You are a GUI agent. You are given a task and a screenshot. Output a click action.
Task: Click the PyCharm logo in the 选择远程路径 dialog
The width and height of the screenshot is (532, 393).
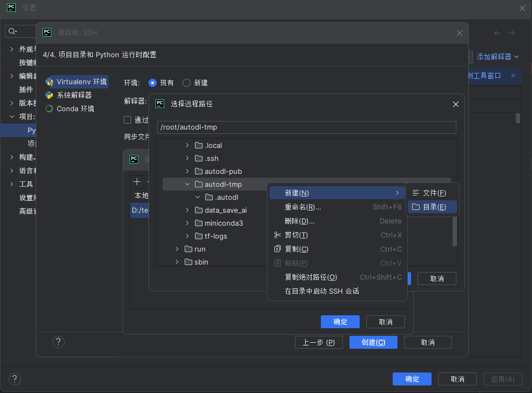(x=160, y=104)
